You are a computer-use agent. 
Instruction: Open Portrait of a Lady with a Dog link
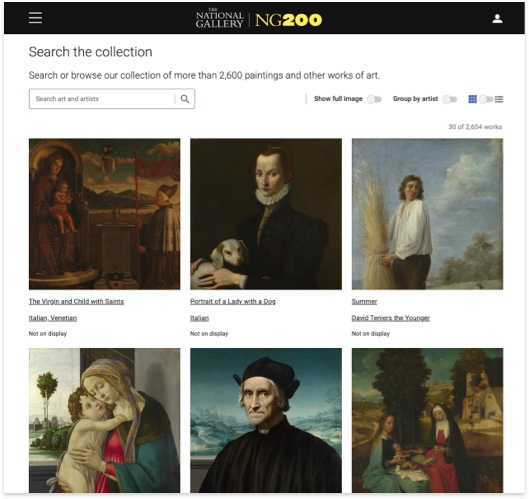click(x=233, y=302)
